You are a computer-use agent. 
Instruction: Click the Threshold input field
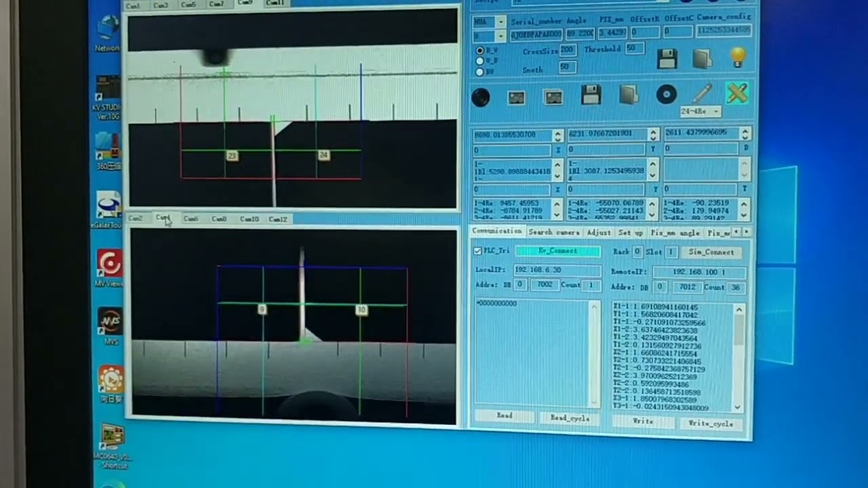pos(634,48)
